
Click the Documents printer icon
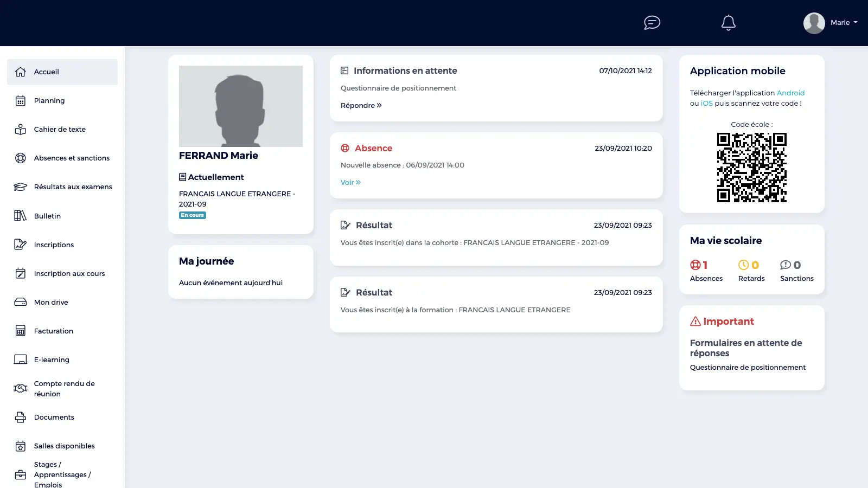[x=21, y=417]
